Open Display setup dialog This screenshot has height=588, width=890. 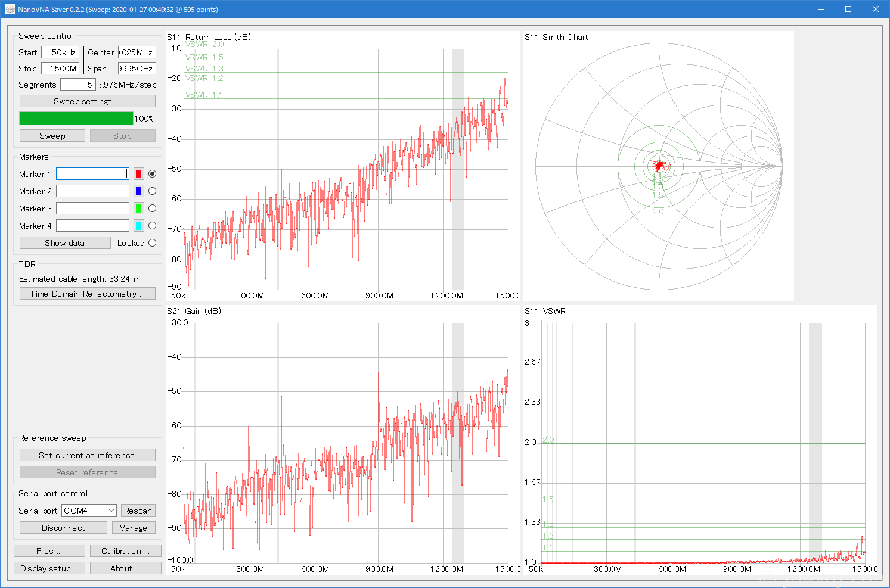pyautogui.click(x=49, y=568)
